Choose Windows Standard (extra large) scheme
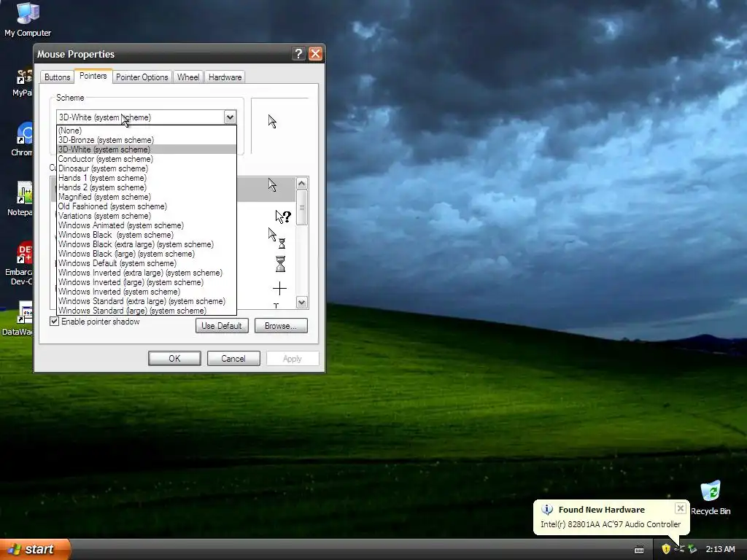Screen dimensions: 747x560 tap(146, 301)
